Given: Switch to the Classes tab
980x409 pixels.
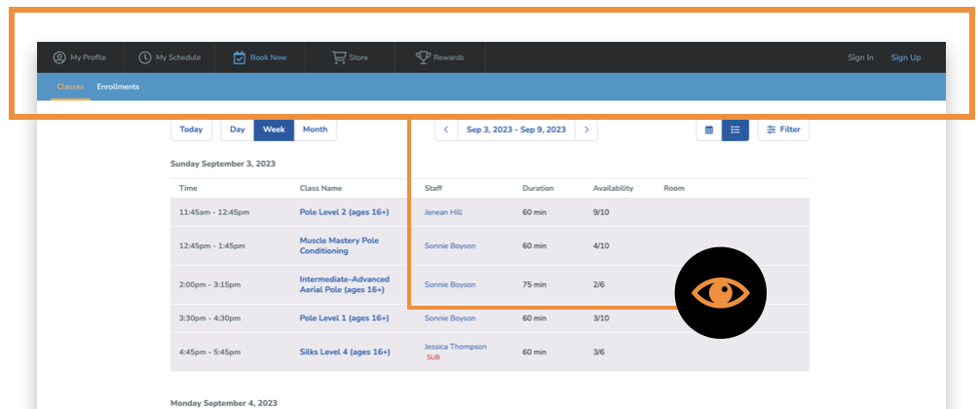Looking at the screenshot, I should (x=70, y=87).
